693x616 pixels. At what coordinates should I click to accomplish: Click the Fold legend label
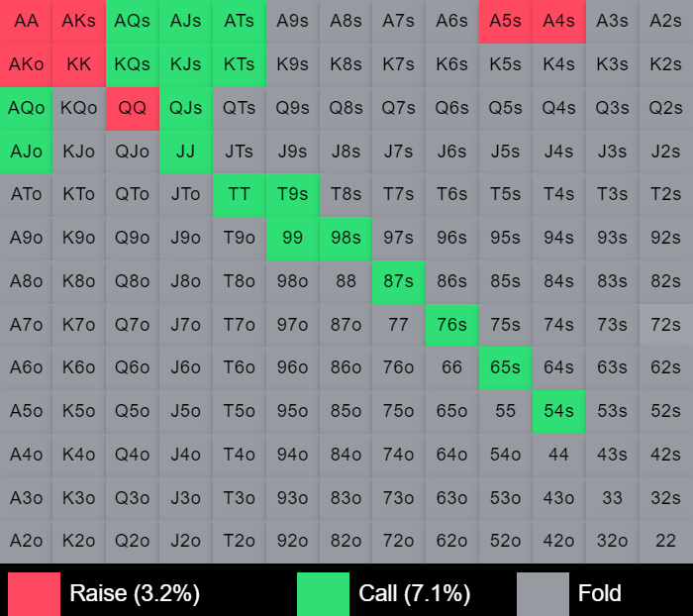coord(600,593)
